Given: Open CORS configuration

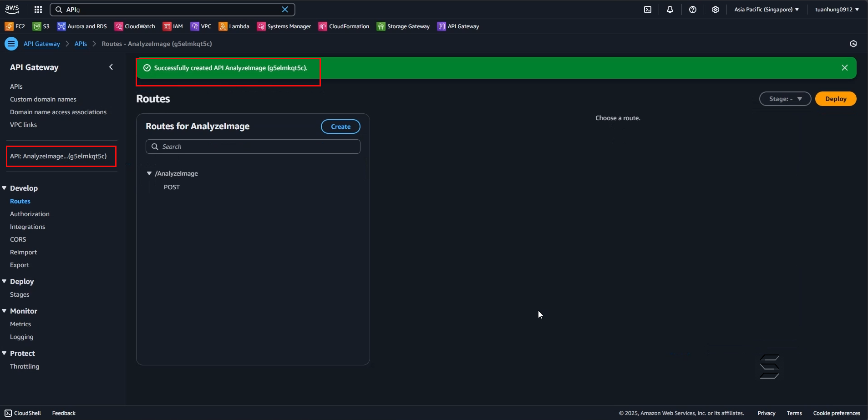Looking at the screenshot, I should tap(18, 239).
